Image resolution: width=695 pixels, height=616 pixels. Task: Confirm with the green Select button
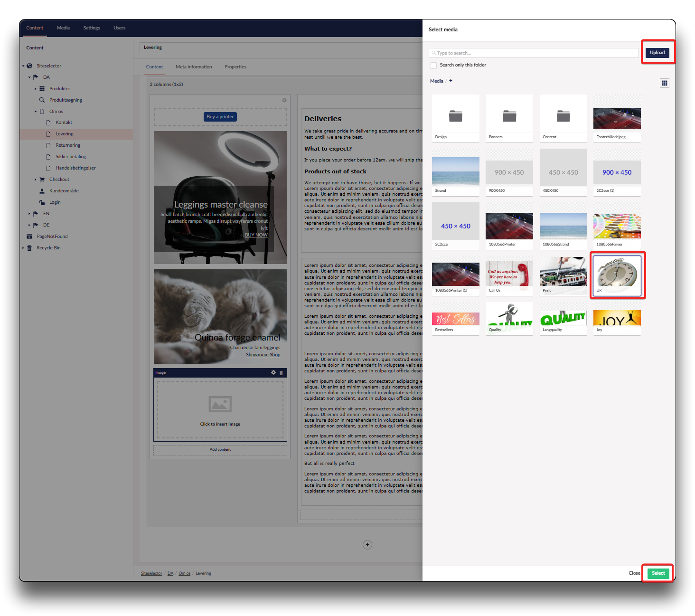(x=658, y=573)
